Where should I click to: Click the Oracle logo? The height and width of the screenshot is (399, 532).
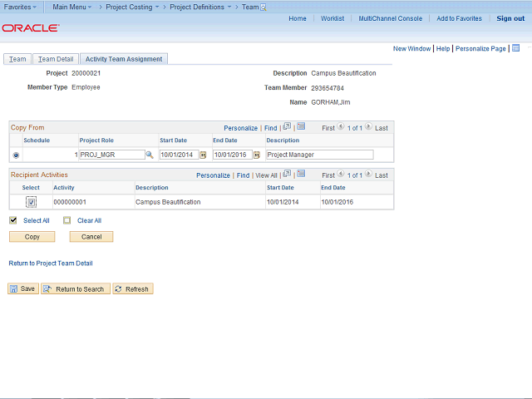pos(31,27)
